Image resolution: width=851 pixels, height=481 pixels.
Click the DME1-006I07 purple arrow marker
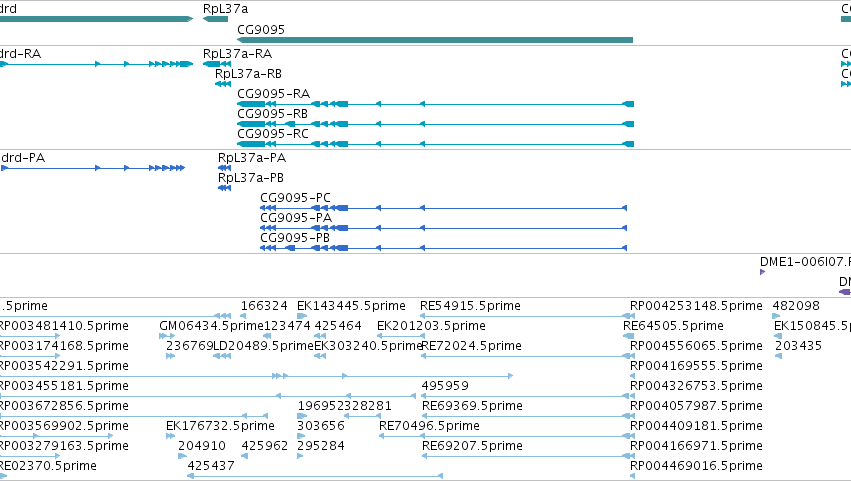(x=763, y=272)
